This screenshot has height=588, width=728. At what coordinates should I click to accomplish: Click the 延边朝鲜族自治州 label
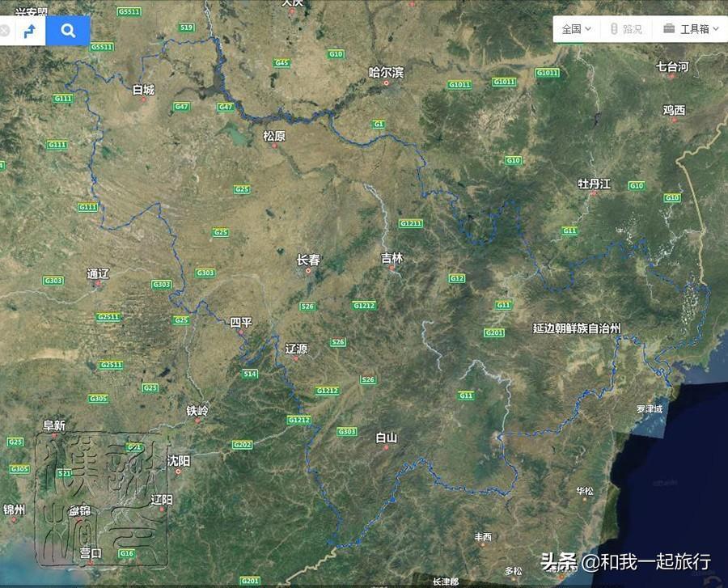(x=576, y=328)
